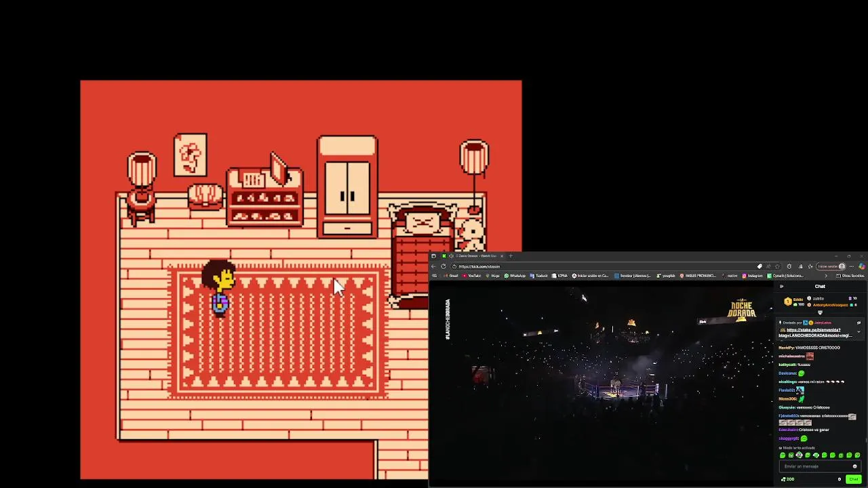Go back in the browser
The image size is (868, 488).
433,266
